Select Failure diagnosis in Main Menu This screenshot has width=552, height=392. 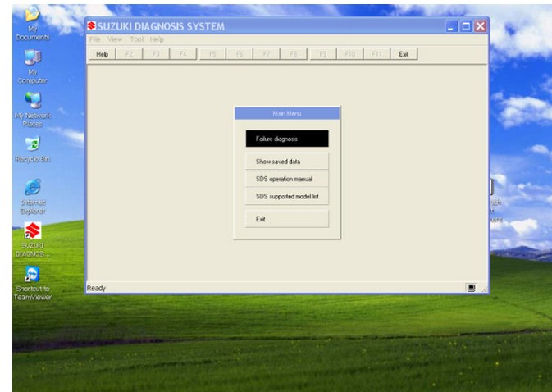point(287,139)
